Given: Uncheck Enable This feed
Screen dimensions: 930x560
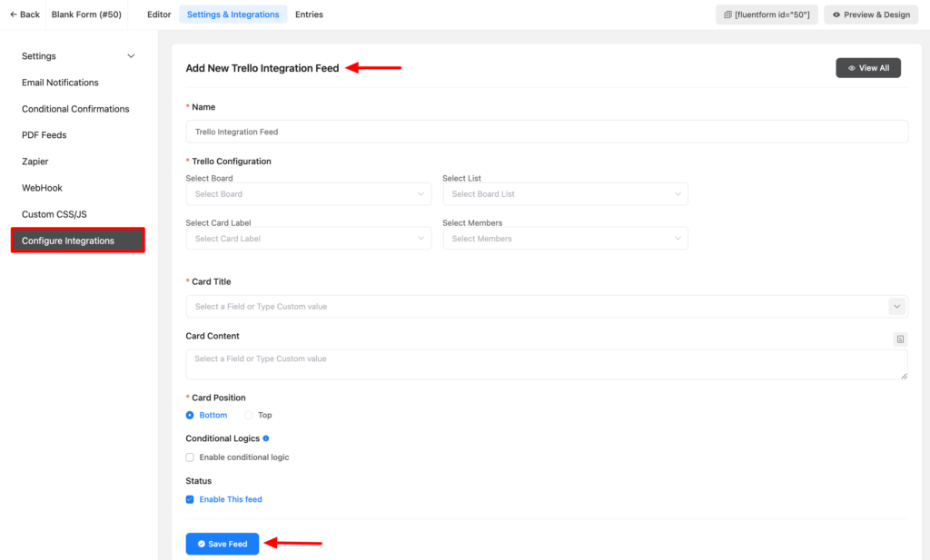Looking at the screenshot, I should 190,498.
